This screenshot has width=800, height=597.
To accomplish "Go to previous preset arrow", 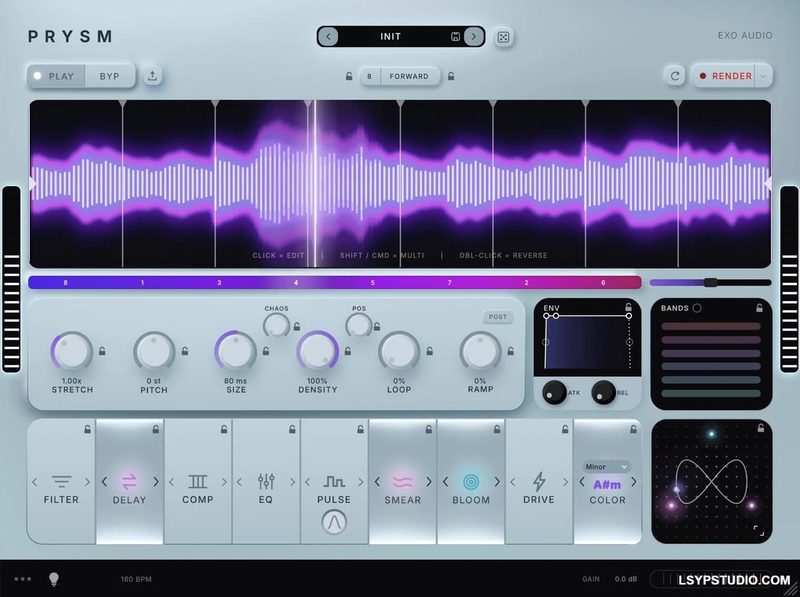I will [x=328, y=37].
